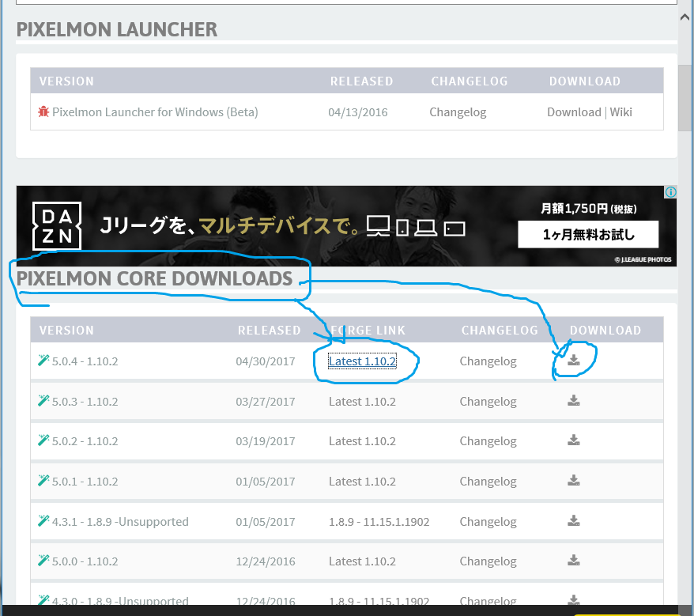Open the Pixelmon Launcher Wiki link
The height and width of the screenshot is (616, 694).
(x=621, y=112)
